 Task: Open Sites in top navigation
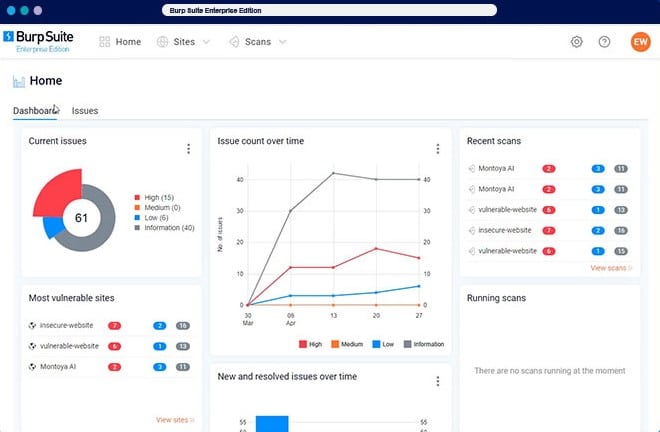[184, 42]
